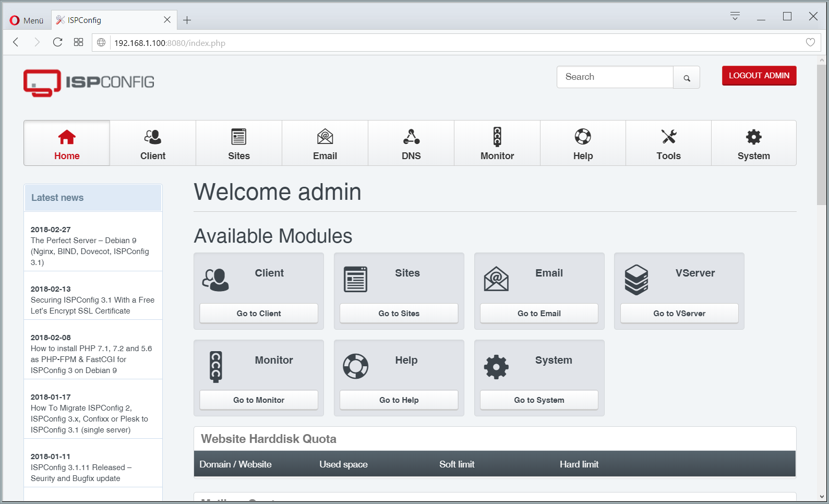Click the browser back arrow
The width and height of the screenshot is (829, 504).
16,42
